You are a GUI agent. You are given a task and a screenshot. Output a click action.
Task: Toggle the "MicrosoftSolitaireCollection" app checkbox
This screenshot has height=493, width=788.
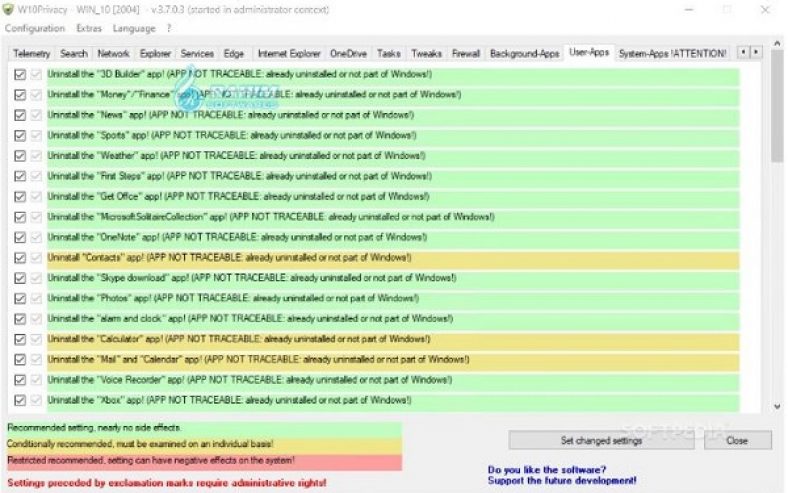(x=20, y=217)
